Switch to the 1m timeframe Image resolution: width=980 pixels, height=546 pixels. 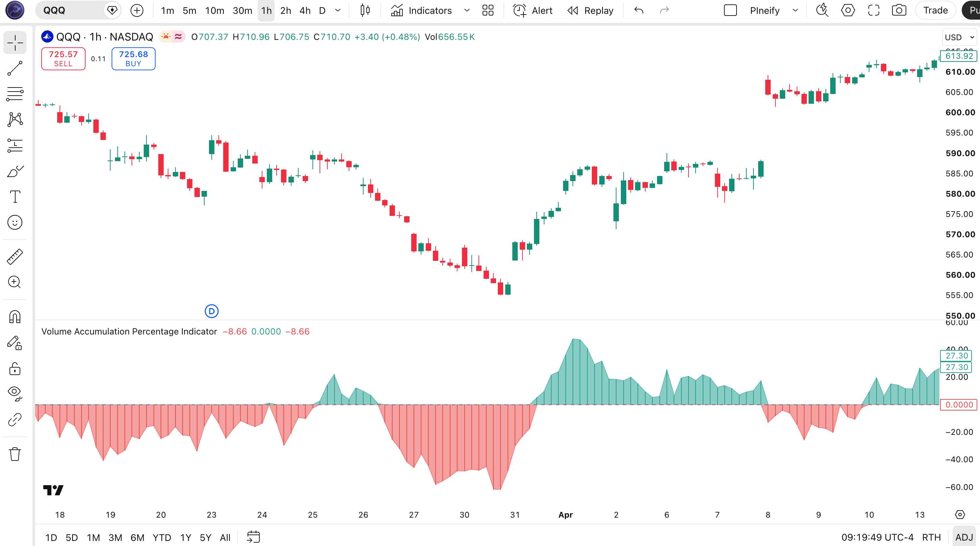click(x=167, y=10)
